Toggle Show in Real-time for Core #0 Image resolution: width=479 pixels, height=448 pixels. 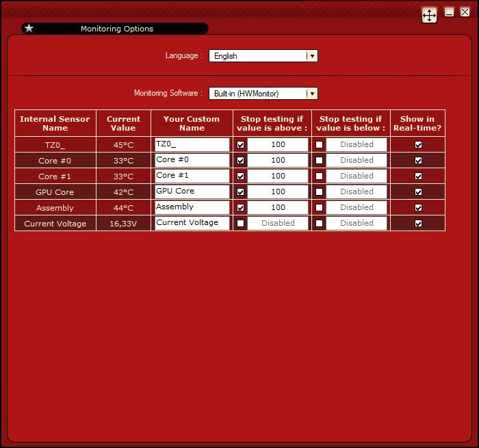tap(418, 160)
